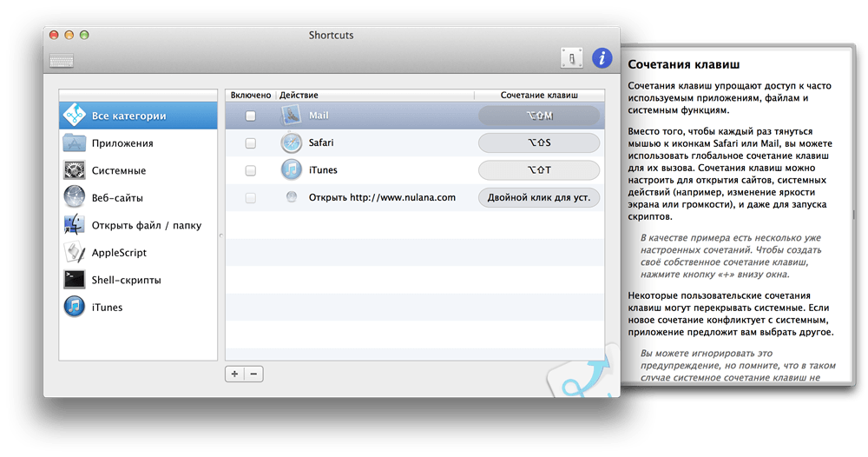This screenshot has width=868, height=457.
Task: Click the Safari compass icon in list
Action: (291, 142)
